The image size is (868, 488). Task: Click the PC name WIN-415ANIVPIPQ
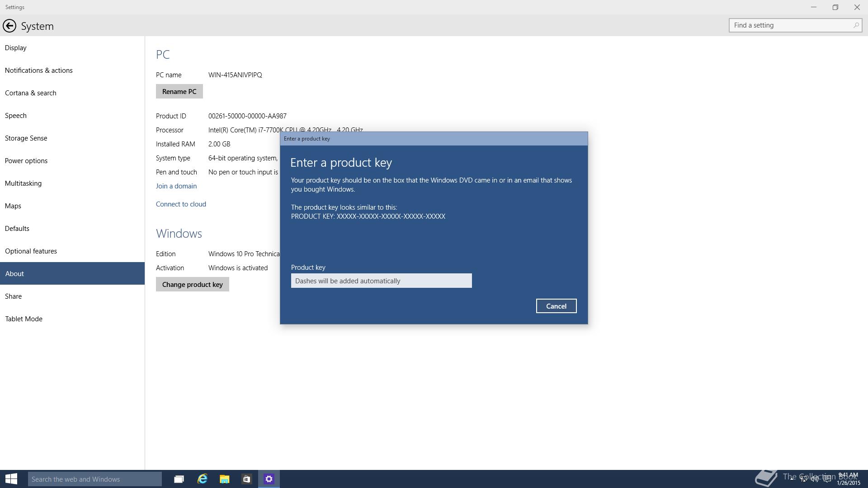click(235, 75)
